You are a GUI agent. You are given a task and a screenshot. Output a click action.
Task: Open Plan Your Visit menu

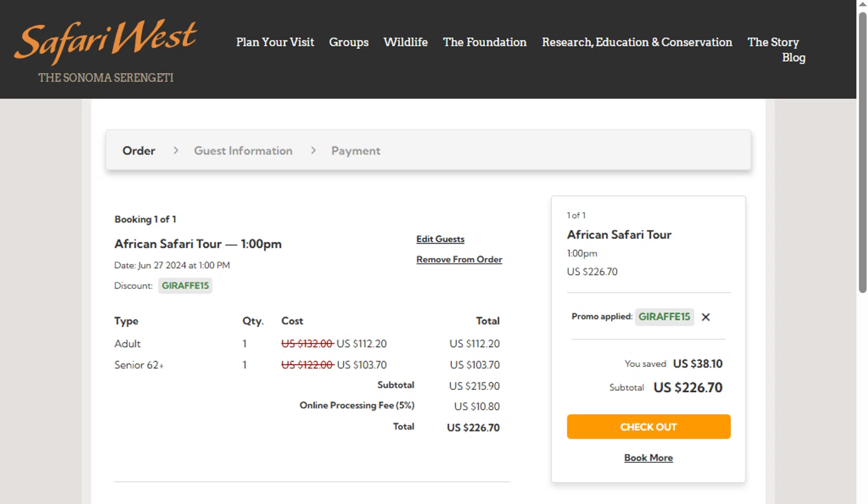pos(275,42)
